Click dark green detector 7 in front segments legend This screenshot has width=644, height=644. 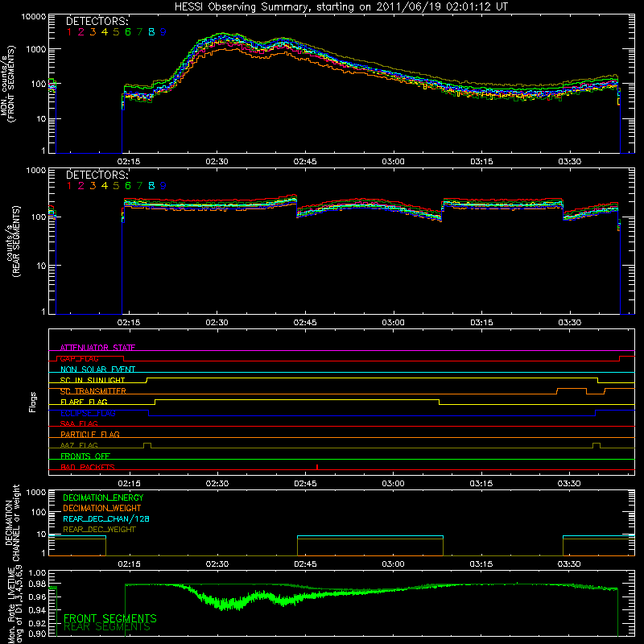[x=139, y=32]
